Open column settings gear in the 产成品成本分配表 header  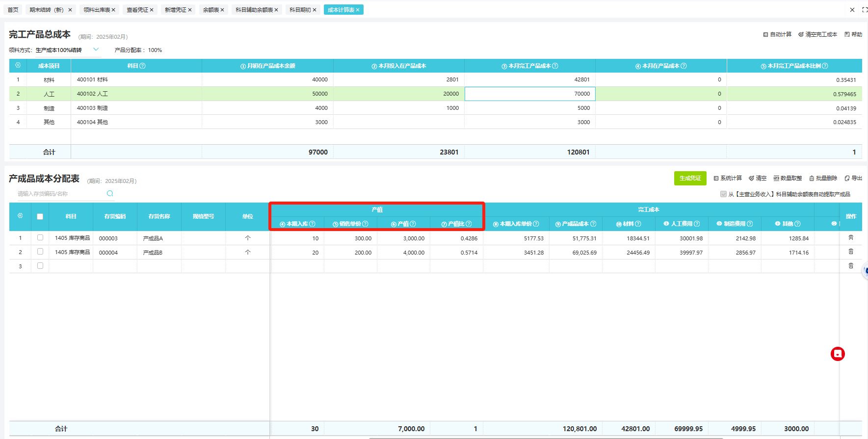(20, 216)
